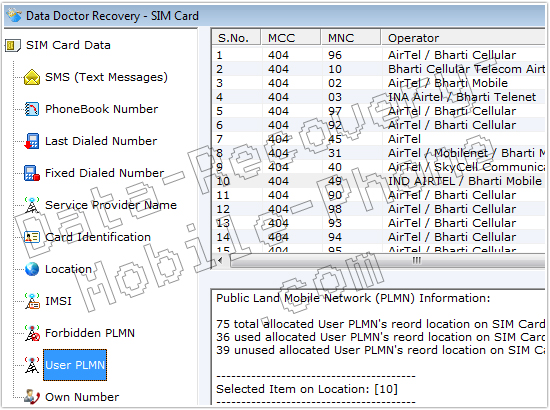
Task: Click the Service Provider Name tower icon
Action: coord(32,205)
